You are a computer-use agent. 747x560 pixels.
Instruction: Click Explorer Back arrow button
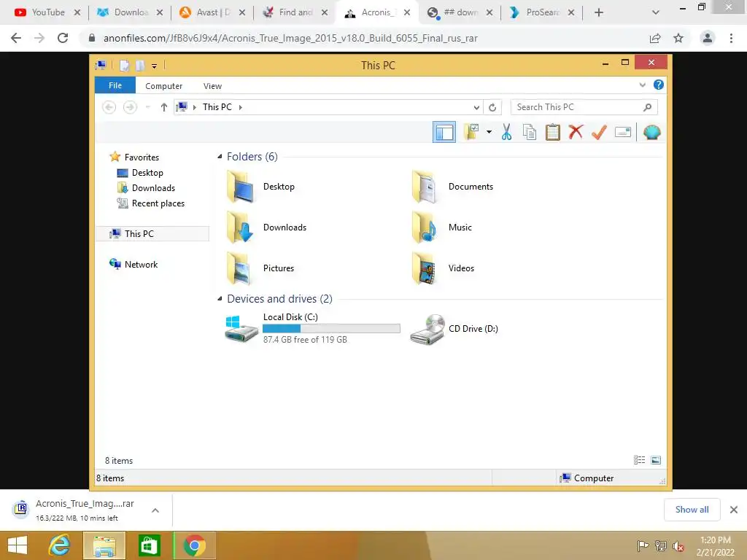point(109,107)
